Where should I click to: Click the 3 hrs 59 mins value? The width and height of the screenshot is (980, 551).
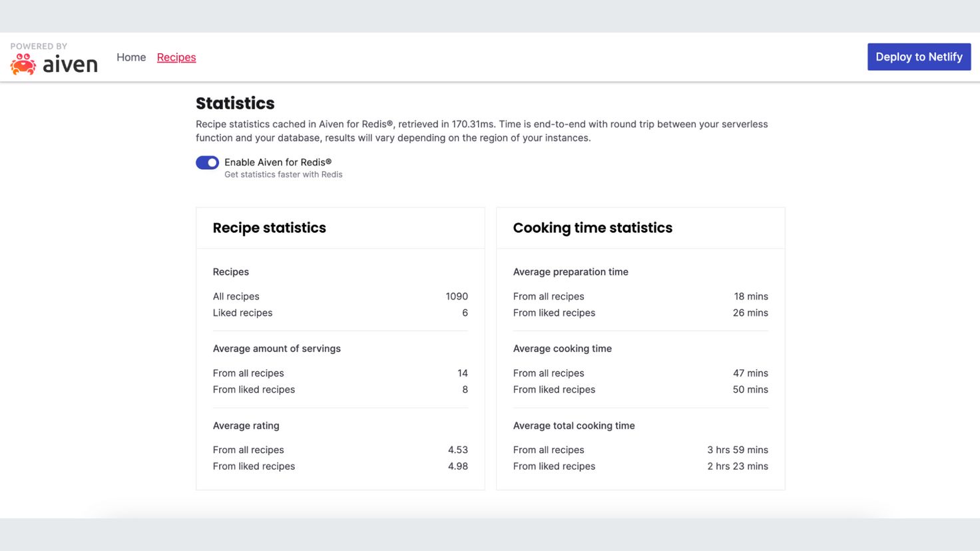(738, 450)
